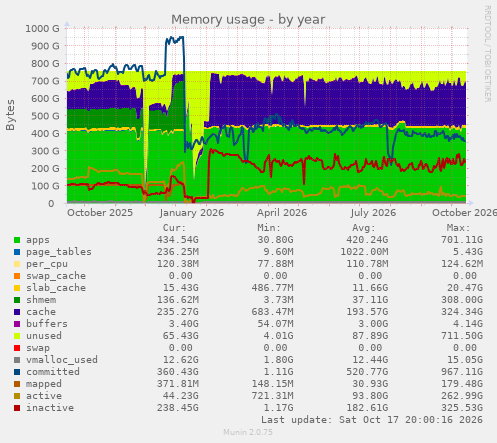Click the 'January 2026' x-axis label
Image resolution: width=497 pixels, height=443 pixels.
pos(192,213)
